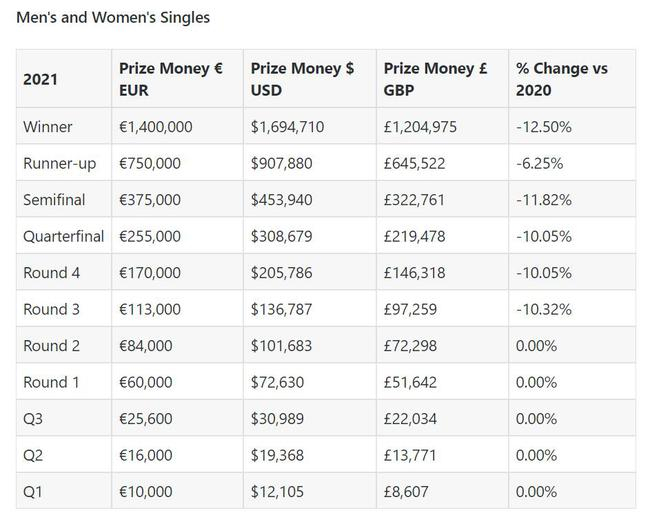Screen dimensions: 650x526
Task: Select the 'Quarterfinal' row label
Action: coord(63,236)
